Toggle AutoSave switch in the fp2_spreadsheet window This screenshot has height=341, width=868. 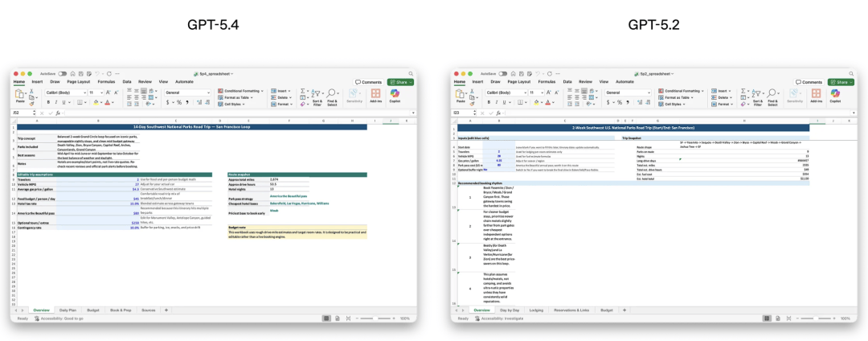503,73
